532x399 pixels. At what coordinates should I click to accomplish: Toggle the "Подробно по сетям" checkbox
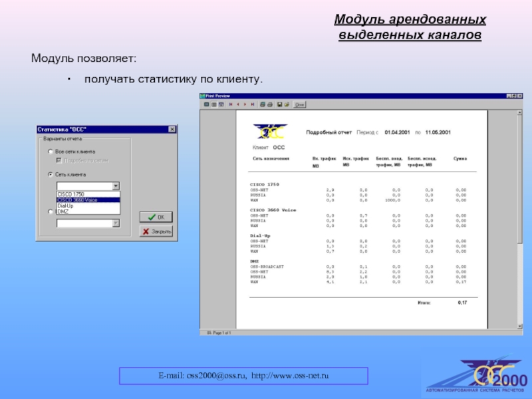tap(59, 160)
